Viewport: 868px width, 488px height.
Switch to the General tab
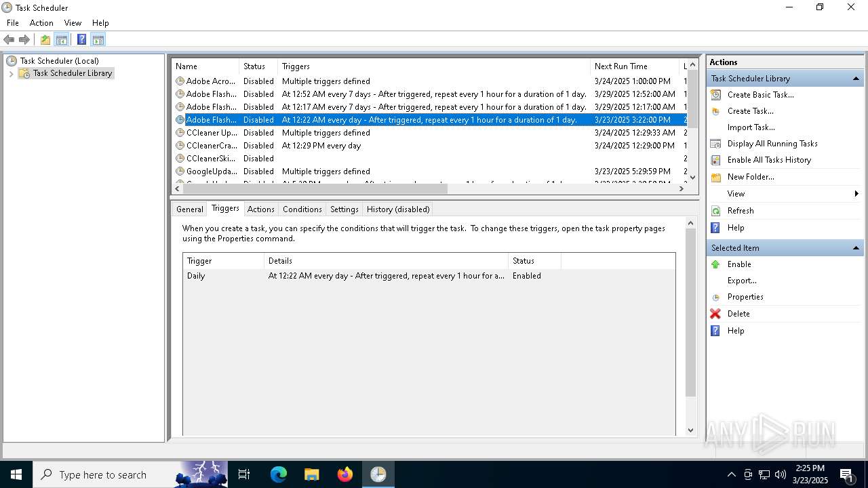click(190, 209)
